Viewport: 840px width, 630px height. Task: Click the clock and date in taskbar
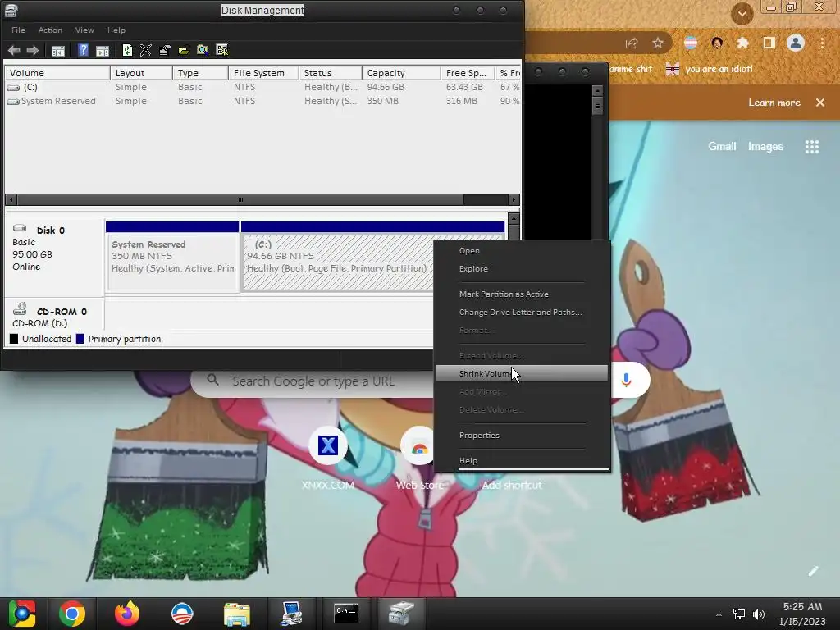802,614
